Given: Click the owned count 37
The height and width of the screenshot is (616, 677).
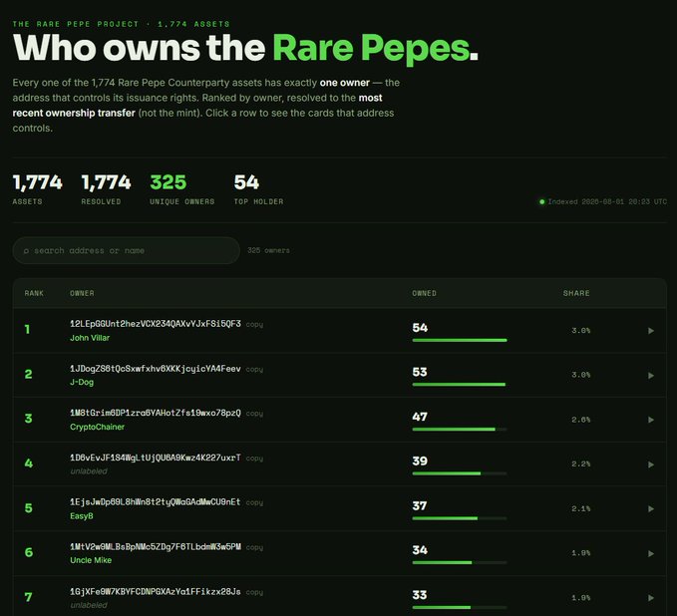Looking at the screenshot, I should point(420,506).
